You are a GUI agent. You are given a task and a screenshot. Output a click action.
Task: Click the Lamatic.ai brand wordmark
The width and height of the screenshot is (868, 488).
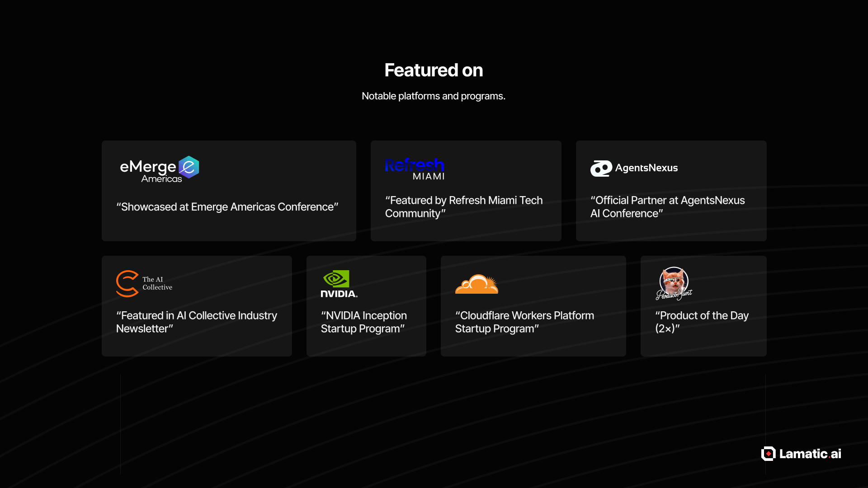(810, 454)
